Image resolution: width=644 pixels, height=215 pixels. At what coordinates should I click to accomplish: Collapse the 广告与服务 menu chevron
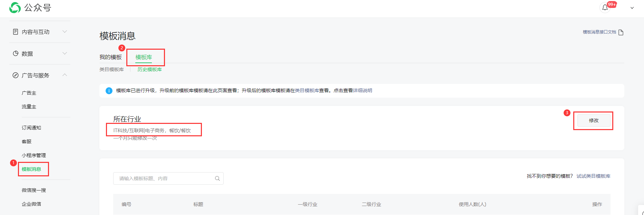pyautogui.click(x=65, y=75)
